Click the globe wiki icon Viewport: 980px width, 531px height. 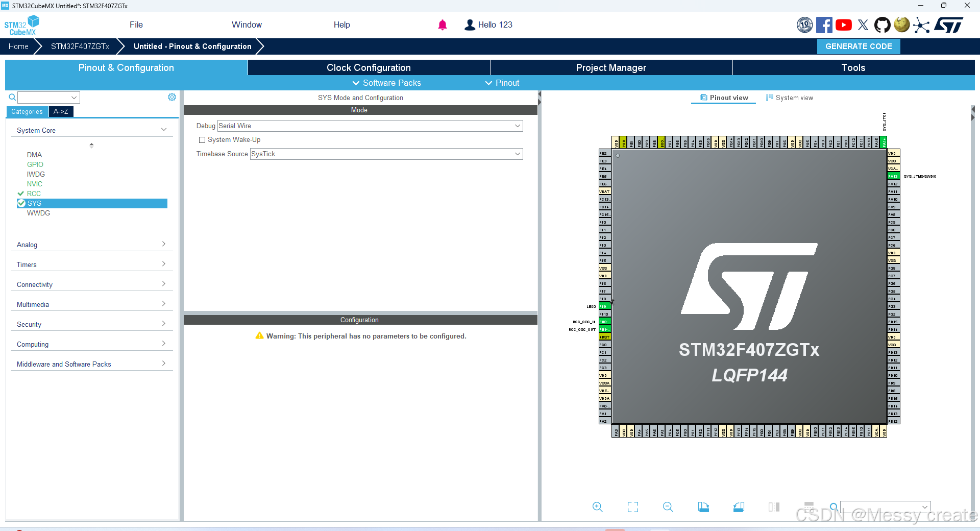pos(902,25)
